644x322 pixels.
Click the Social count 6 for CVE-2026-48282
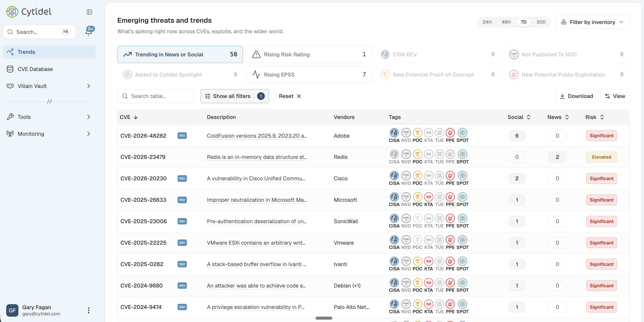click(517, 136)
